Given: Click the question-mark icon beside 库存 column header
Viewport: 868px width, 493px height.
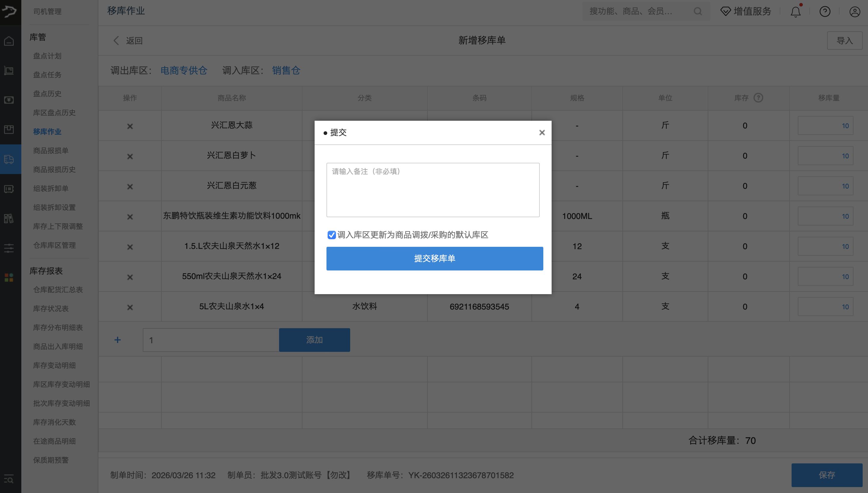Looking at the screenshot, I should (x=758, y=98).
